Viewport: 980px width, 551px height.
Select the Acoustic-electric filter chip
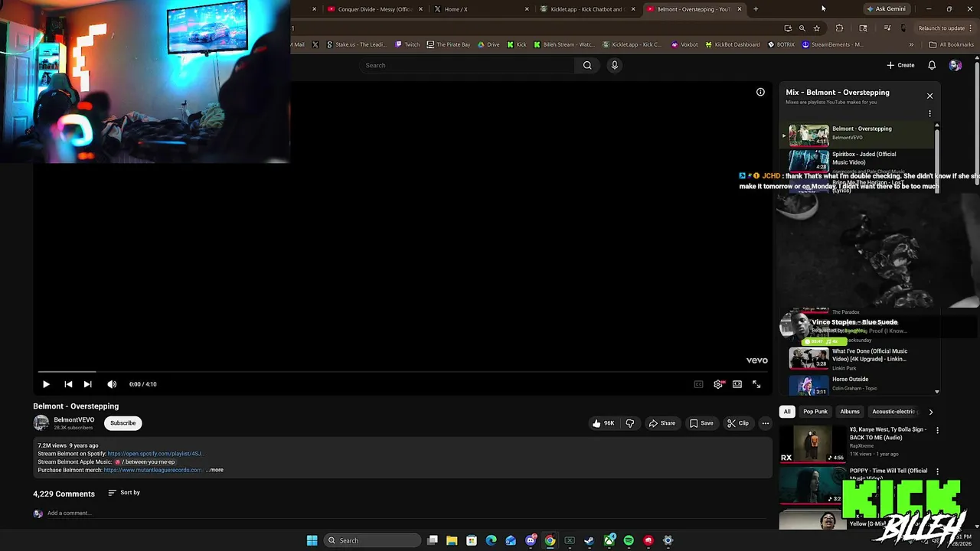coord(894,412)
